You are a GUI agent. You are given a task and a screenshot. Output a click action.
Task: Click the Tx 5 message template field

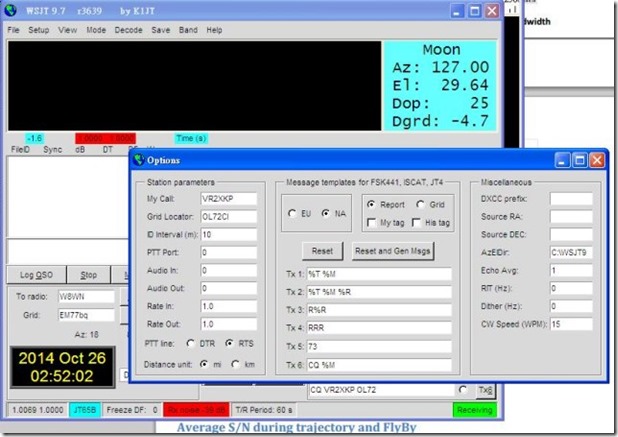pos(379,346)
